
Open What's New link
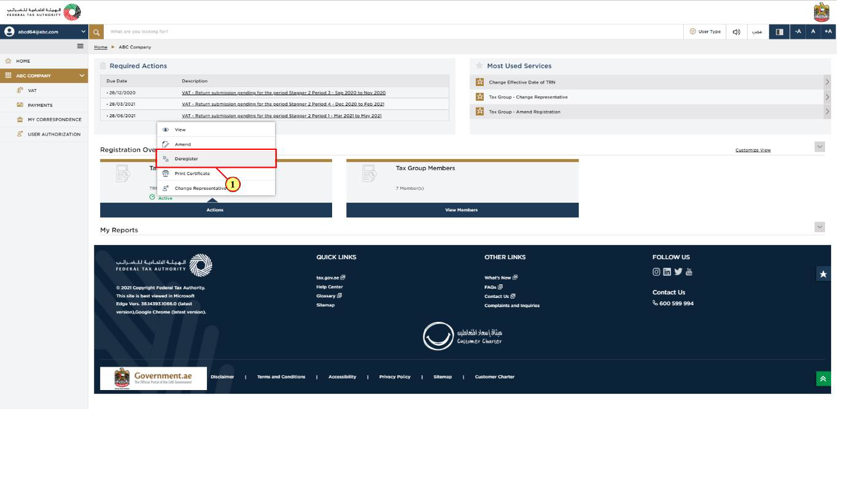click(x=501, y=277)
